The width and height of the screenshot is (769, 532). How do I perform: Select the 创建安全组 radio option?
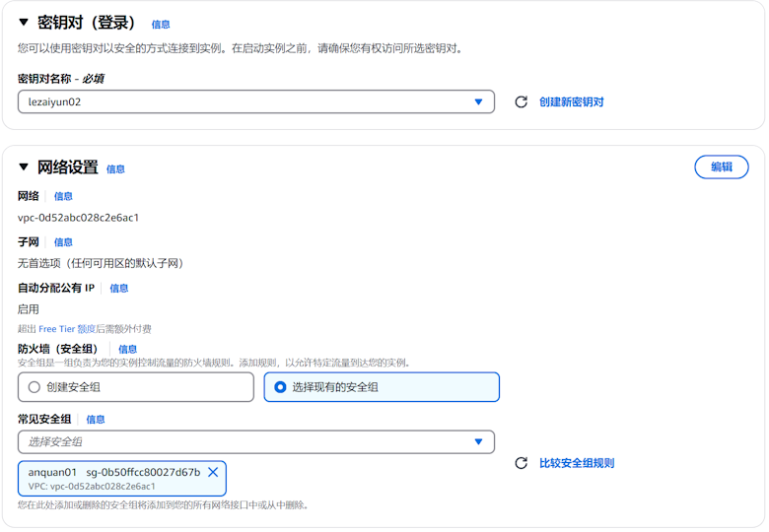pyautogui.click(x=35, y=387)
